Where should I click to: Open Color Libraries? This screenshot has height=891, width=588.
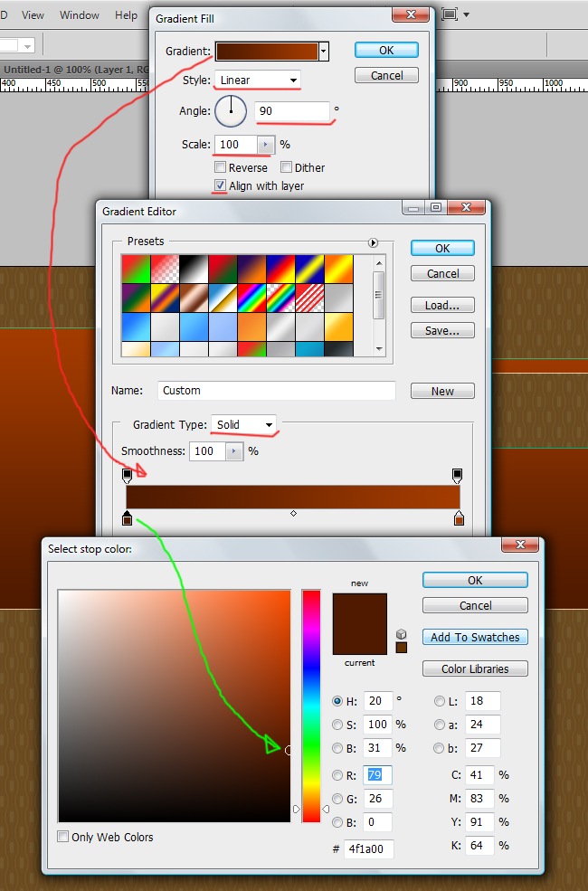point(475,668)
